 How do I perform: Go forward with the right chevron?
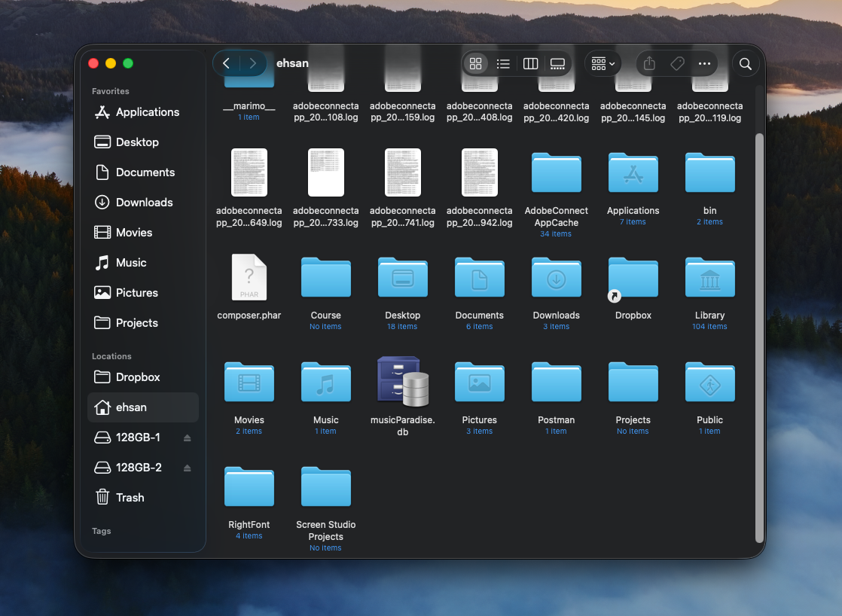click(253, 63)
